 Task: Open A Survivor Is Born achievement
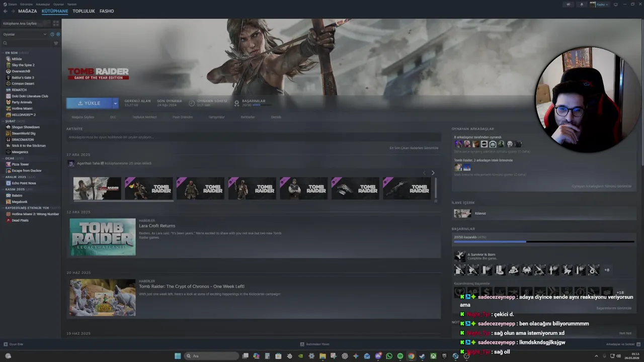[481, 255]
